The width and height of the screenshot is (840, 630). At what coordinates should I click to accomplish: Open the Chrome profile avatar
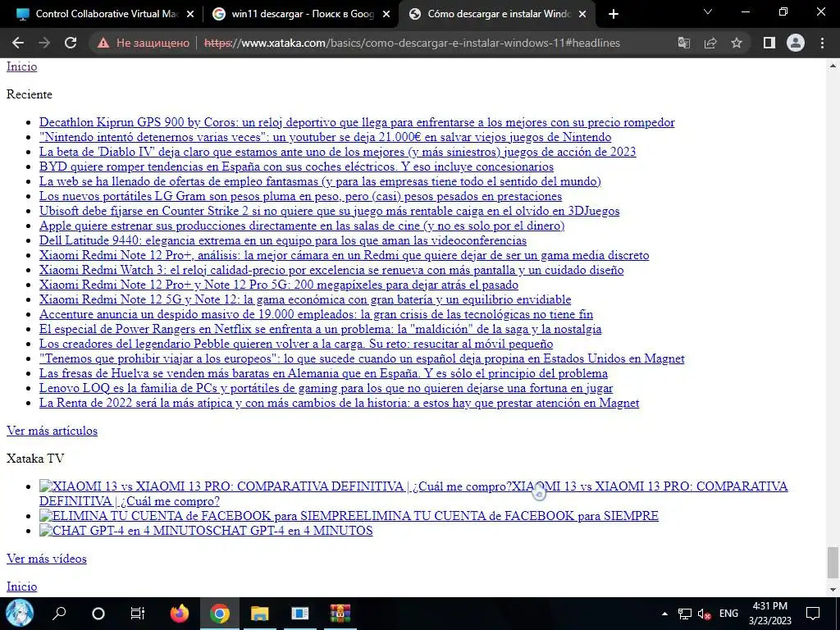click(x=796, y=43)
